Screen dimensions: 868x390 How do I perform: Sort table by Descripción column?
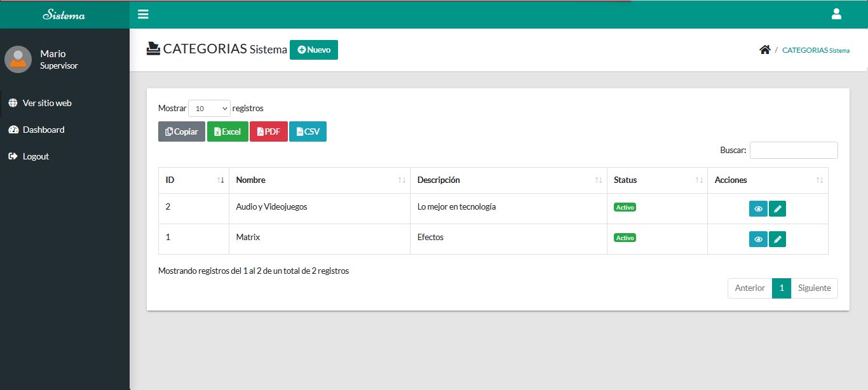pos(508,180)
